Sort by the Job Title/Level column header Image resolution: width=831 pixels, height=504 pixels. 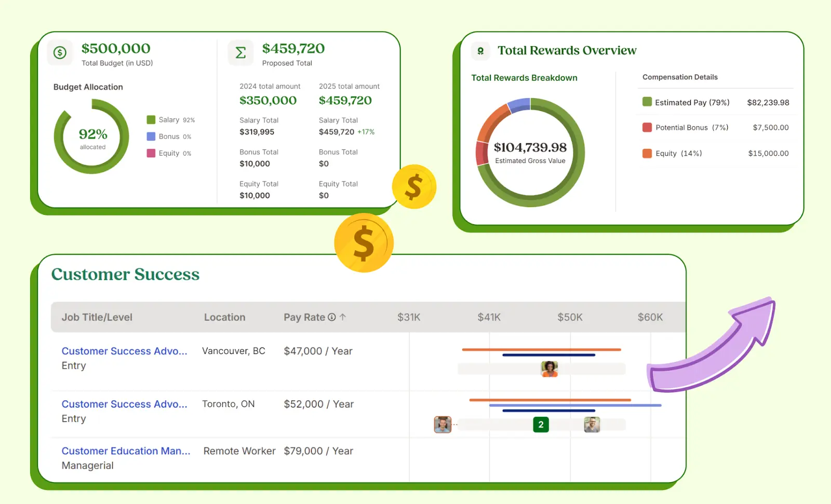point(97,317)
